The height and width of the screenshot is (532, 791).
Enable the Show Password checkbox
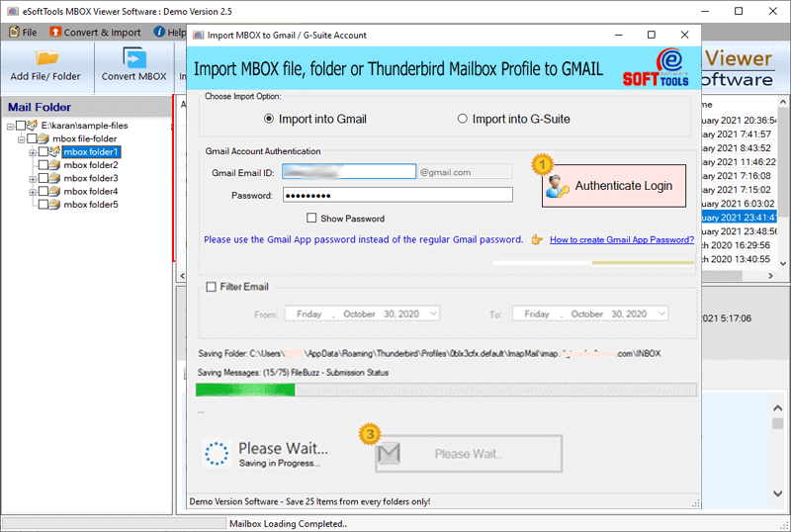point(311,219)
